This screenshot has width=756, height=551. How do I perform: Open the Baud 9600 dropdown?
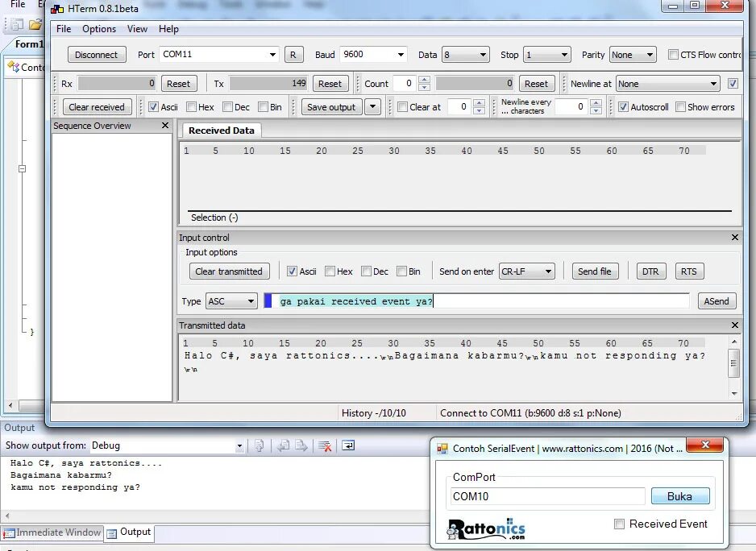(x=401, y=55)
